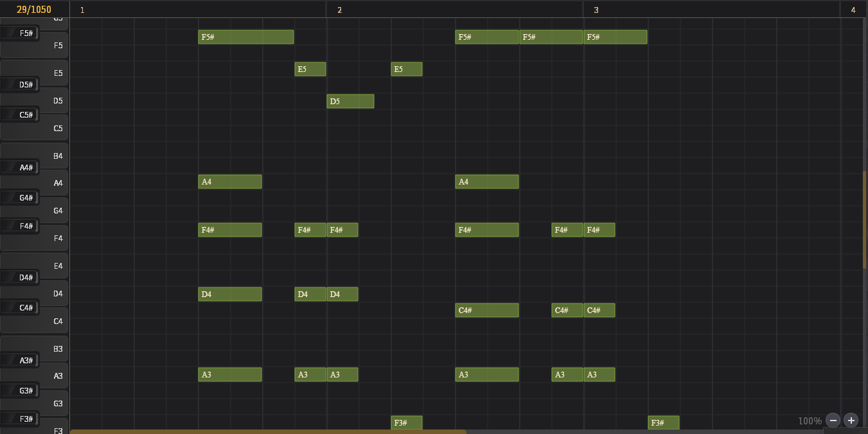868x434 pixels.
Task: Click the 29/1050 position counter
Action: [34, 10]
